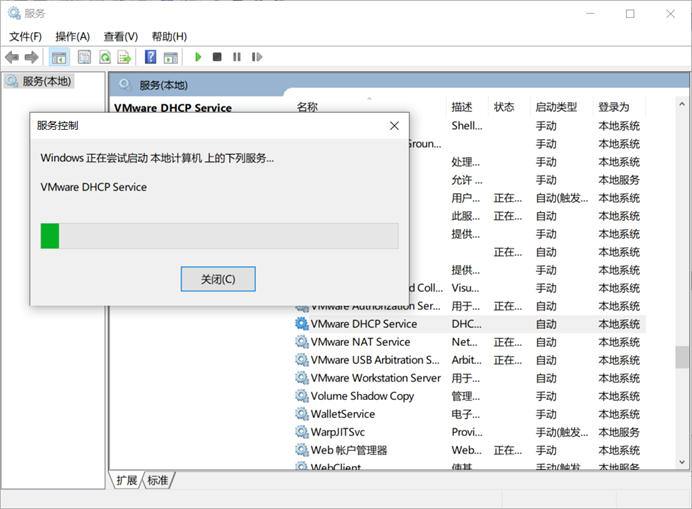Select the WalletService row
Viewport: 692px width, 509px height.
pyautogui.click(x=470, y=414)
